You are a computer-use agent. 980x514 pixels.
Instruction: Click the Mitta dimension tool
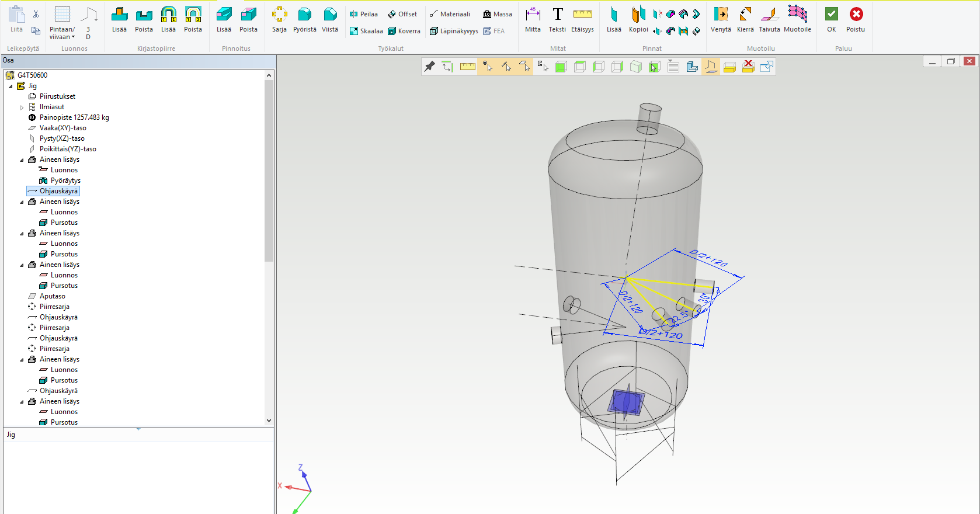[533, 19]
